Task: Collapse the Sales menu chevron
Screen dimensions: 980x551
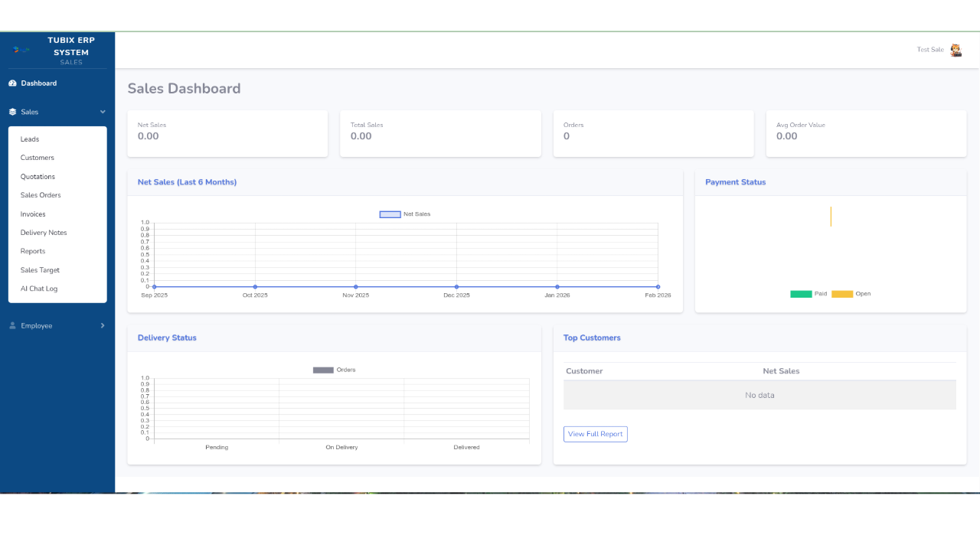Action: point(103,112)
